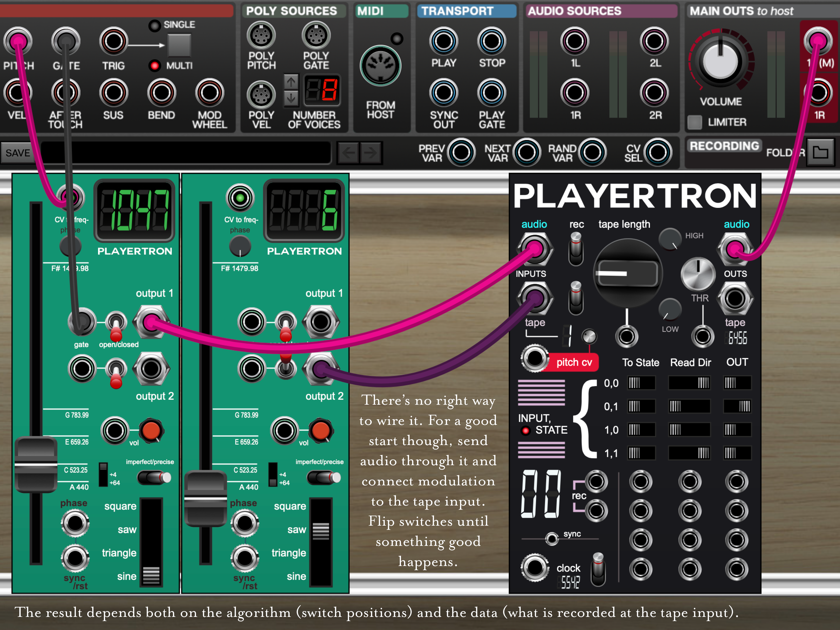This screenshot has width=840, height=630.
Task: Click the Playertron clock input jack
Action: coord(535,567)
